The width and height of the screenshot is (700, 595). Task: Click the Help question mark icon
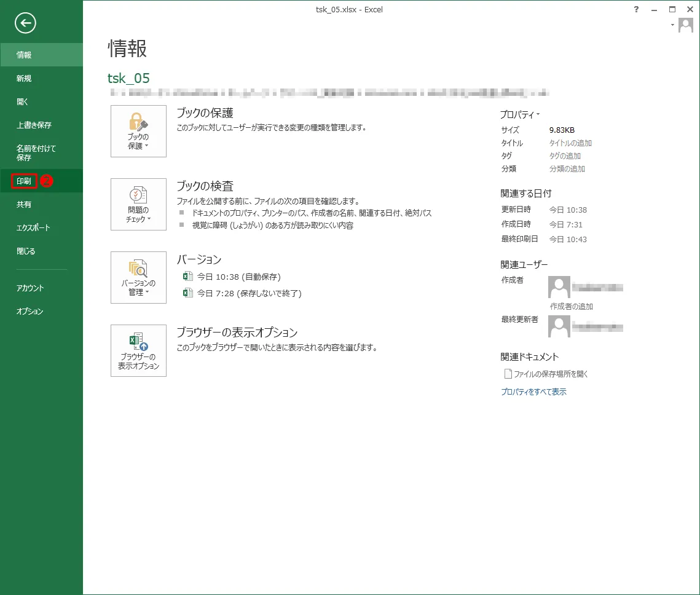pyautogui.click(x=636, y=9)
